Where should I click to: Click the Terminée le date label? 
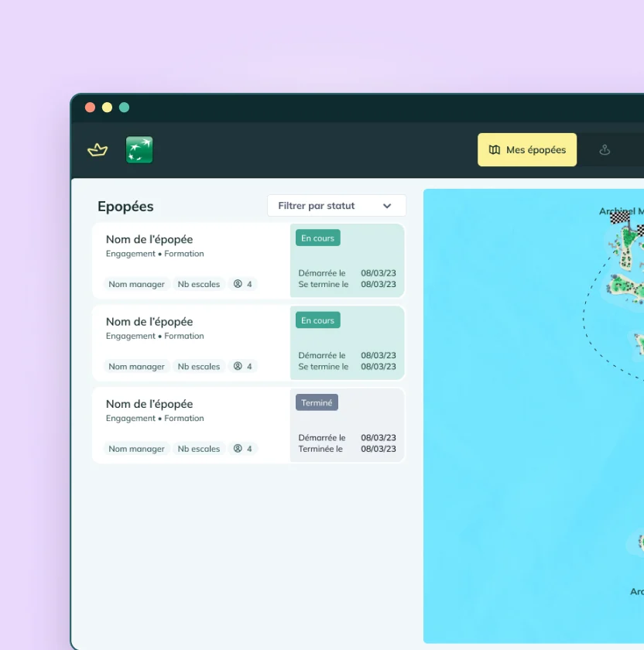point(320,449)
